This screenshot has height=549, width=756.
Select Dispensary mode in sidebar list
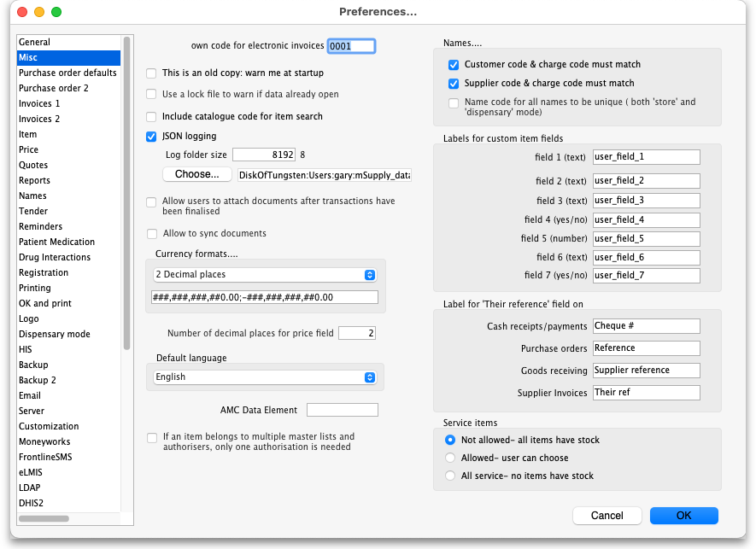click(x=54, y=334)
